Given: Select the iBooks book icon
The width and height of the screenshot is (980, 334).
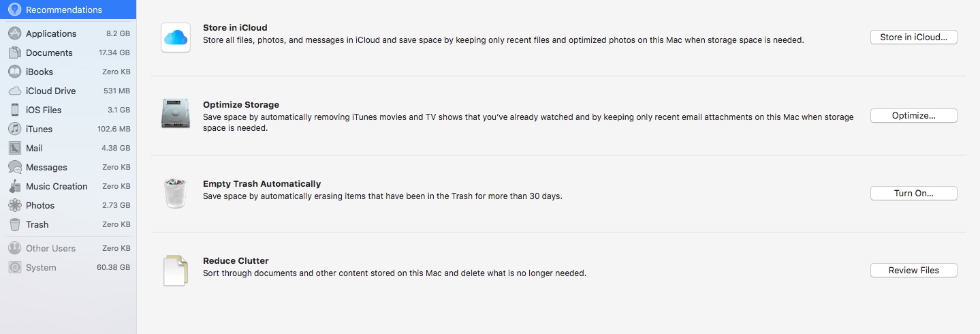Looking at the screenshot, I should [x=15, y=72].
